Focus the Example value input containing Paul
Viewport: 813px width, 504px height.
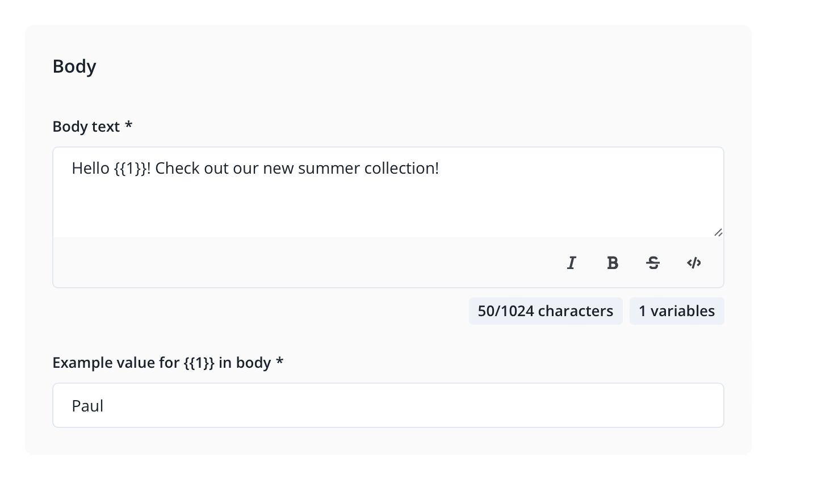point(388,405)
